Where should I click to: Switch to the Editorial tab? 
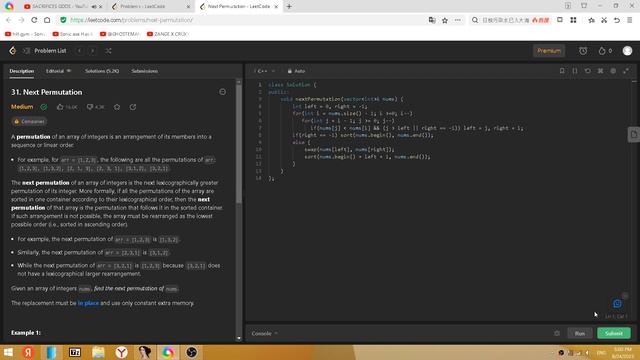[58, 71]
